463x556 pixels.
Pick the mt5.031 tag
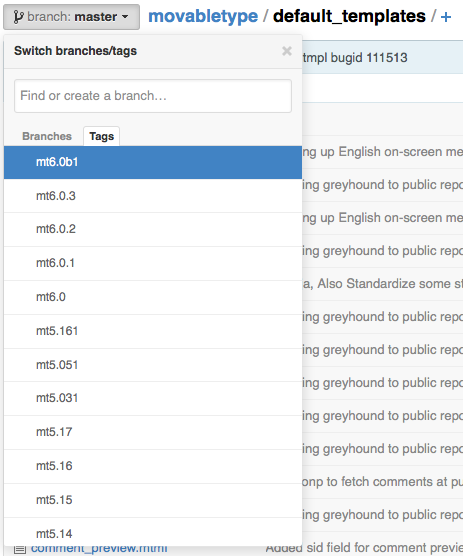click(153, 398)
